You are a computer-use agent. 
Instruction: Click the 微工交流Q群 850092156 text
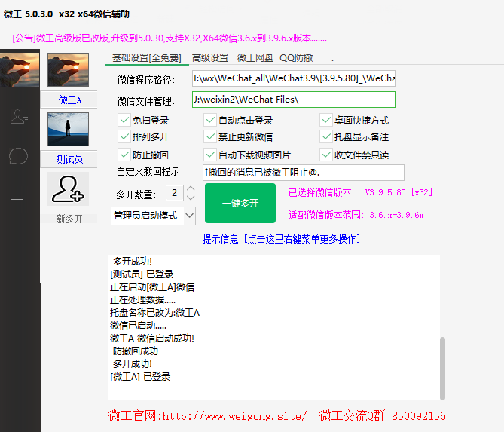point(383,416)
